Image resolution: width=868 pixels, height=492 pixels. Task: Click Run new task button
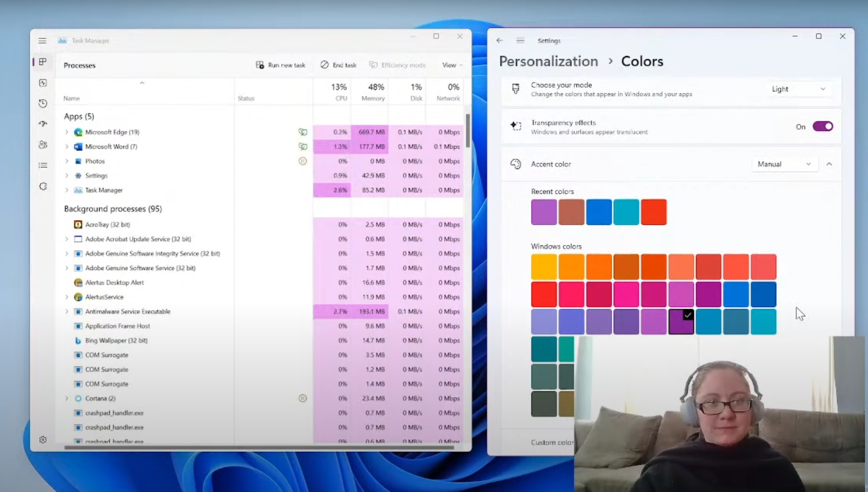pos(280,65)
